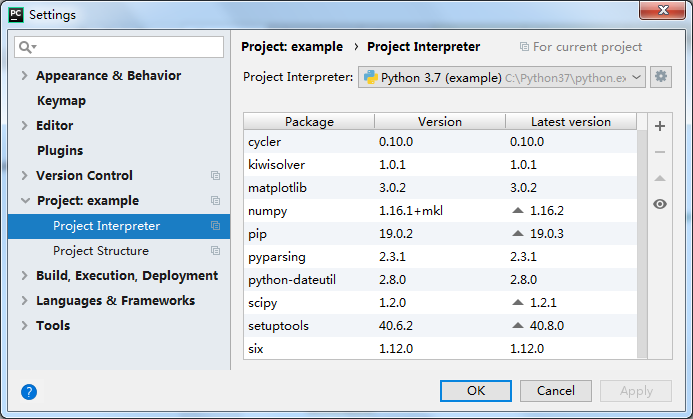The height and width of the screenshot is (419, 693).
Task: Select the python-dateutil package row
Action: (x=440, y=279)
